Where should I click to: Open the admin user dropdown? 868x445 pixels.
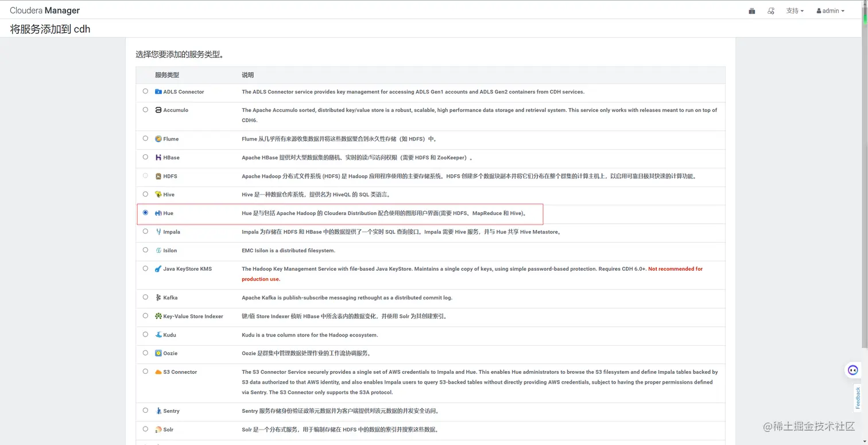tap(830, 11)
